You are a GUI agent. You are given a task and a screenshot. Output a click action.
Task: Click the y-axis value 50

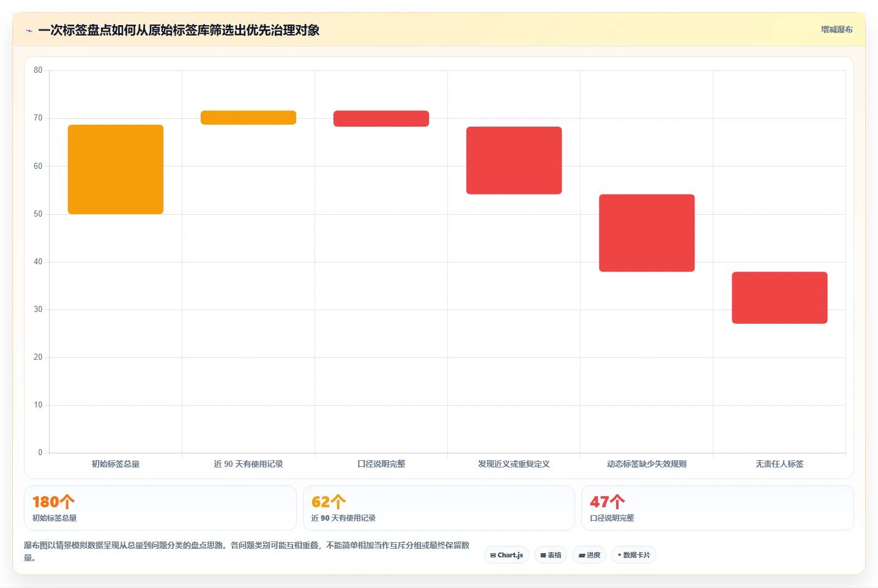[38, 214]
